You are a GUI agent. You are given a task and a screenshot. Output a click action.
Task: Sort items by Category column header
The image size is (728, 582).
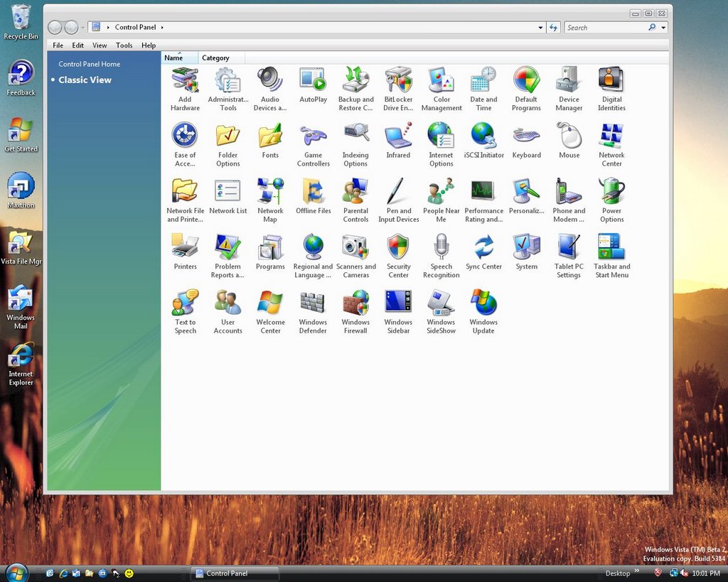215,58
